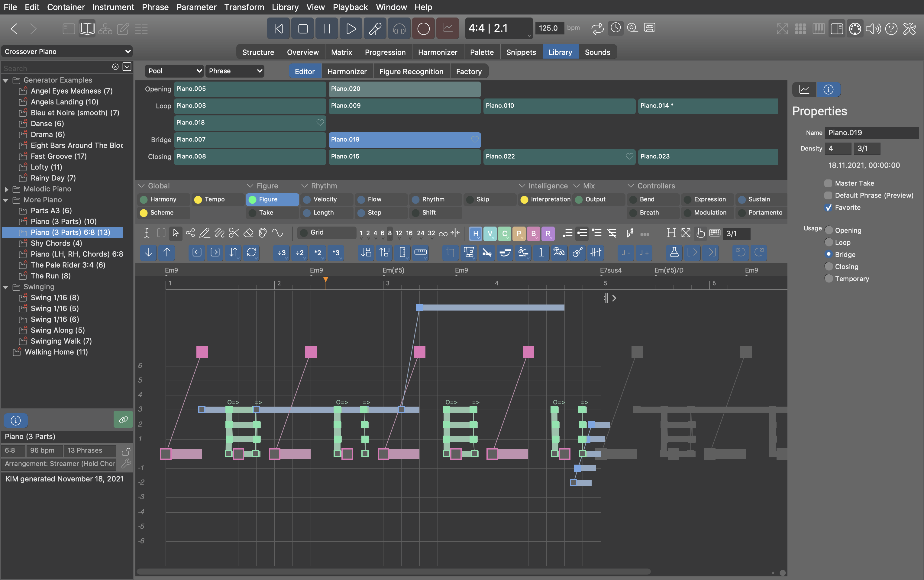This screenshot has height=580, width=924.
Task: Click the loop playback icon
Action: pos(597,28)
